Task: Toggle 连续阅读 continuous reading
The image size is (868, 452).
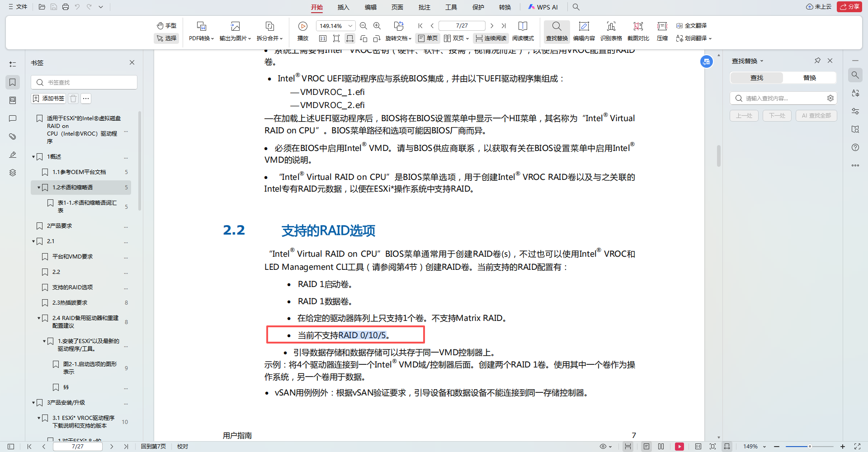Action: point(491,38)
